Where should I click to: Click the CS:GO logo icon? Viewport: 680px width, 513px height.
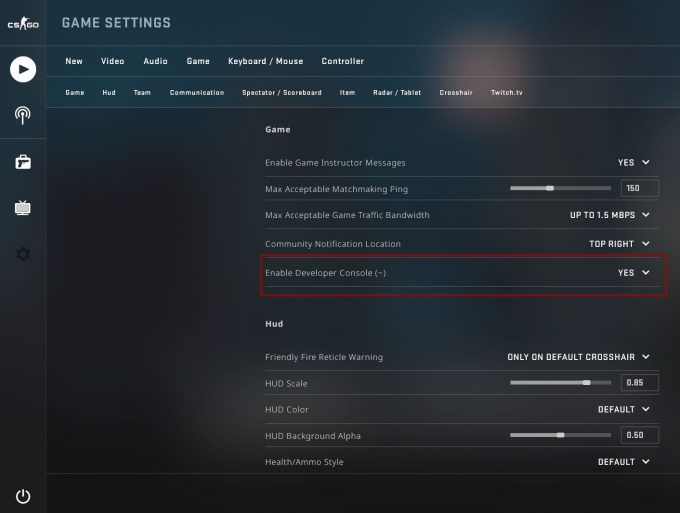(x=22, y=23)
